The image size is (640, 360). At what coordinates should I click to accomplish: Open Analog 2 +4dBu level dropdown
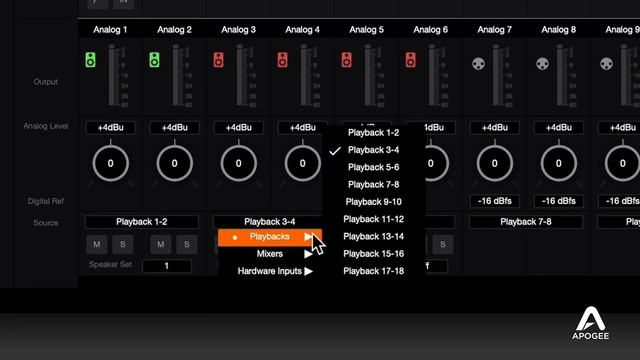click(x=175, y=128)
